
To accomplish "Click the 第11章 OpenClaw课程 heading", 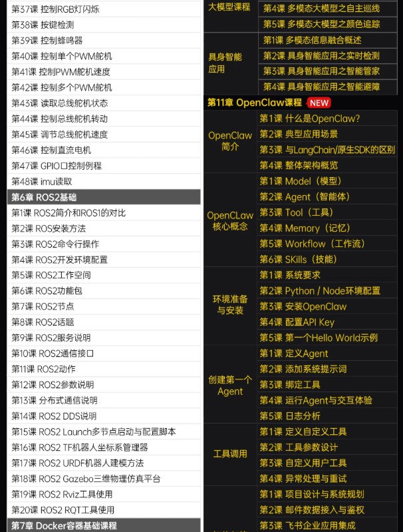I will 255,103.
